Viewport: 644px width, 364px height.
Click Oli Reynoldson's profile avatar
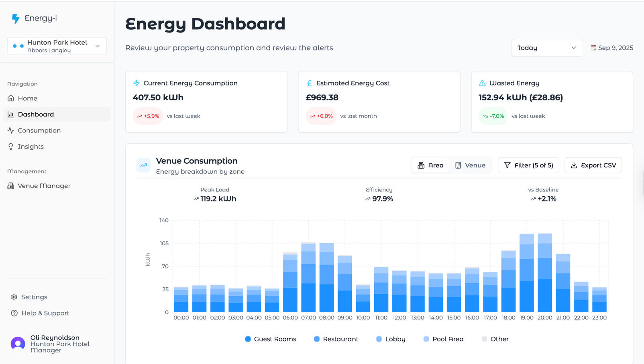point(18,344)
